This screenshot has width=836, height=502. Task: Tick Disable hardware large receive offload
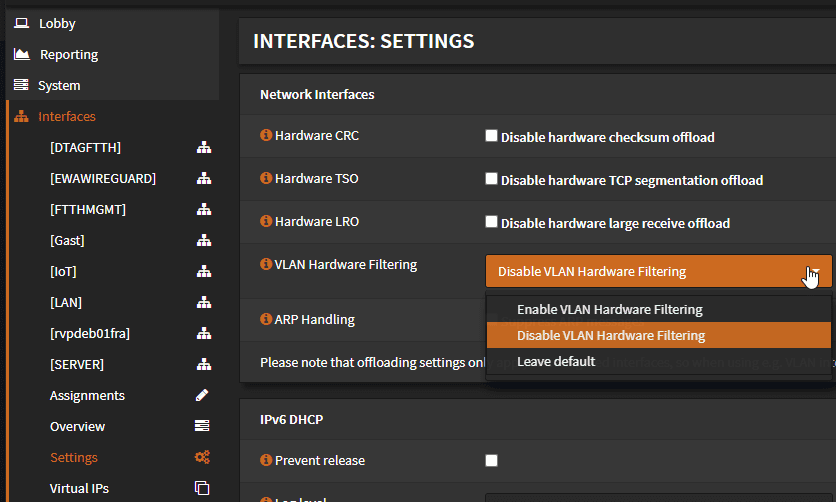pos(491,222)
